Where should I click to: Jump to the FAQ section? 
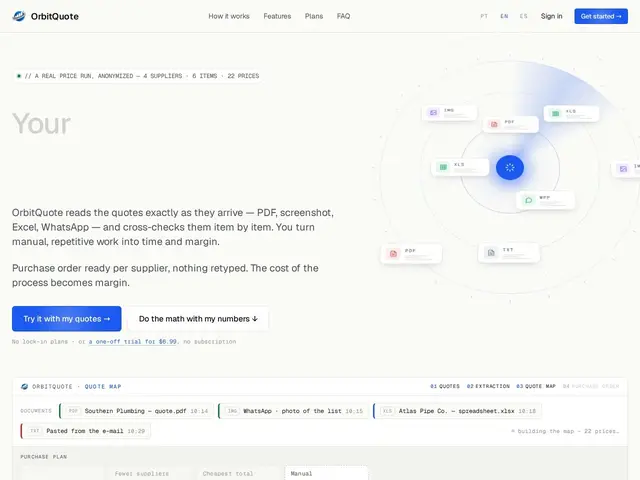343,16
